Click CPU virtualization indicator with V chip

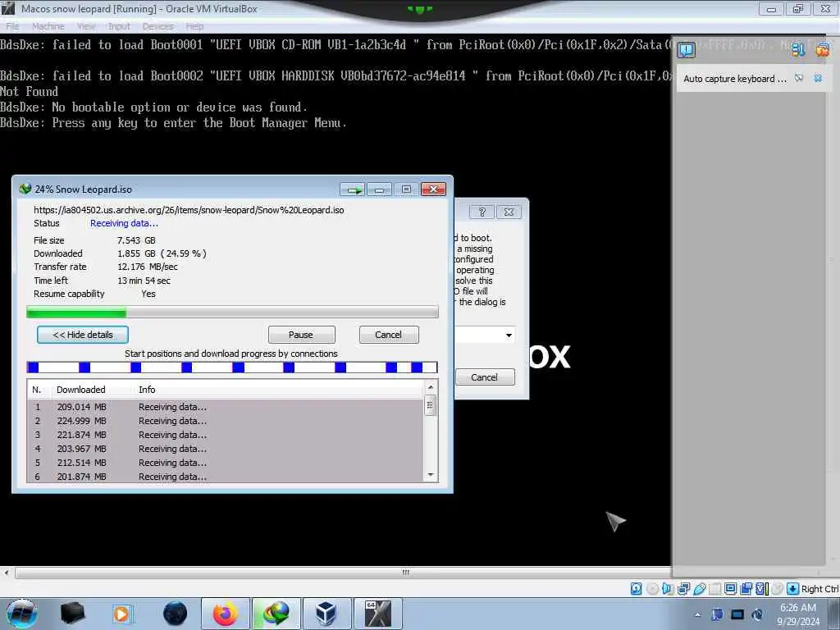point(762,589)
